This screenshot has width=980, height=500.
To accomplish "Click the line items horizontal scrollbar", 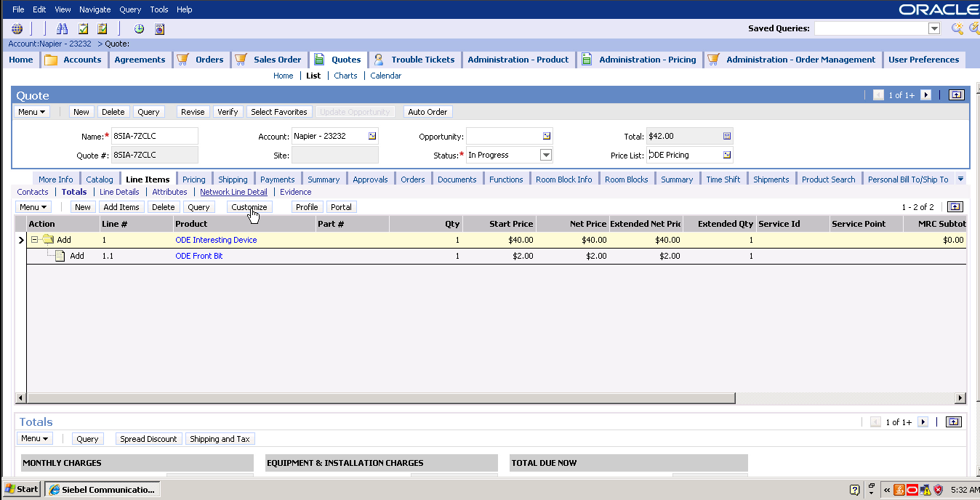I will (378, 398).
